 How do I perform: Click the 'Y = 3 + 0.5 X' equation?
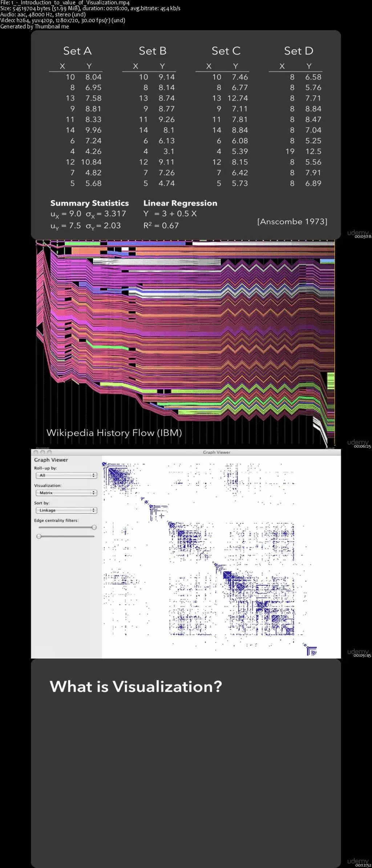click(x=170, y=214)
